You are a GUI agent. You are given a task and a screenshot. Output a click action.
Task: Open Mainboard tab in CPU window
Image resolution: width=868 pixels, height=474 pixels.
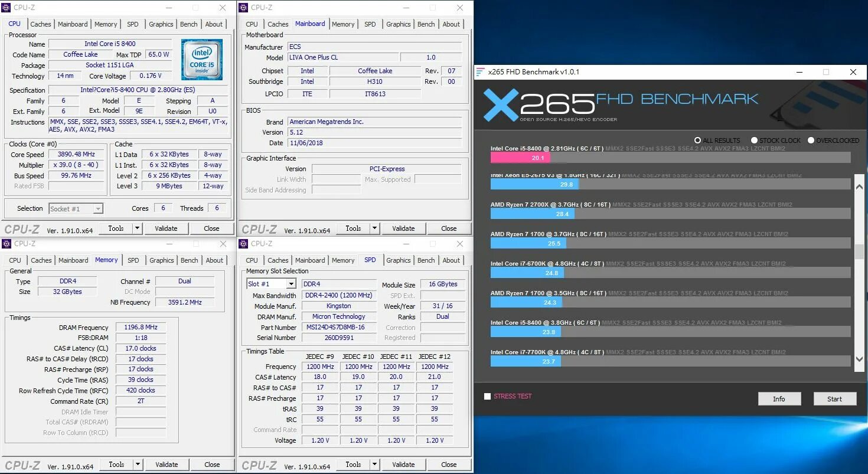tap(73, 24)
